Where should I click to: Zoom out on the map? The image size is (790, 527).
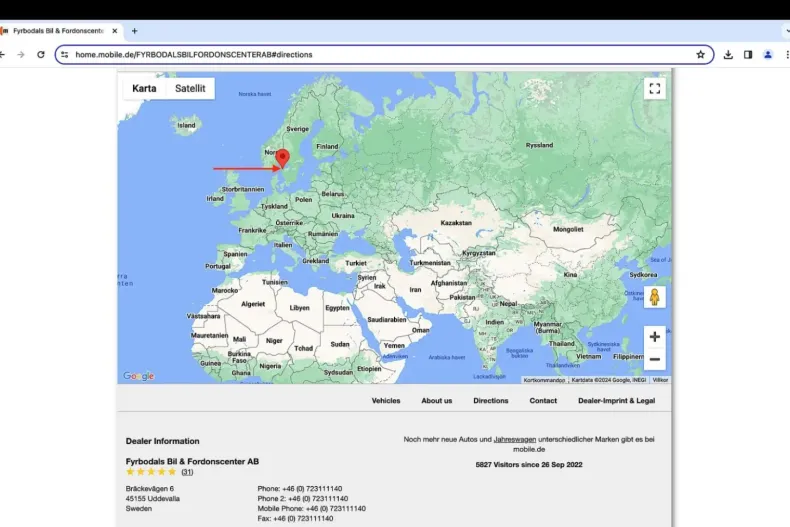[x=654, y=360]
